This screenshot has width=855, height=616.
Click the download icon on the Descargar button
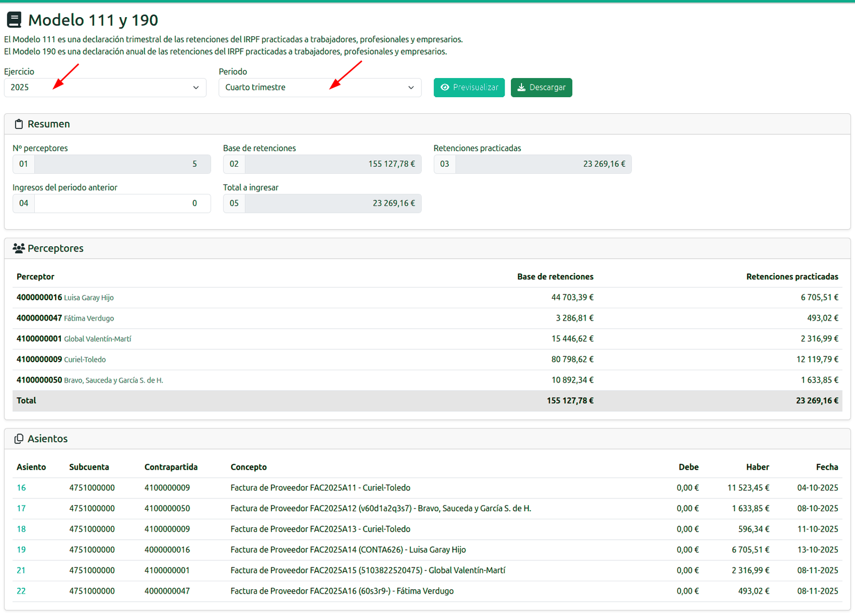click(x=521, y=87)
